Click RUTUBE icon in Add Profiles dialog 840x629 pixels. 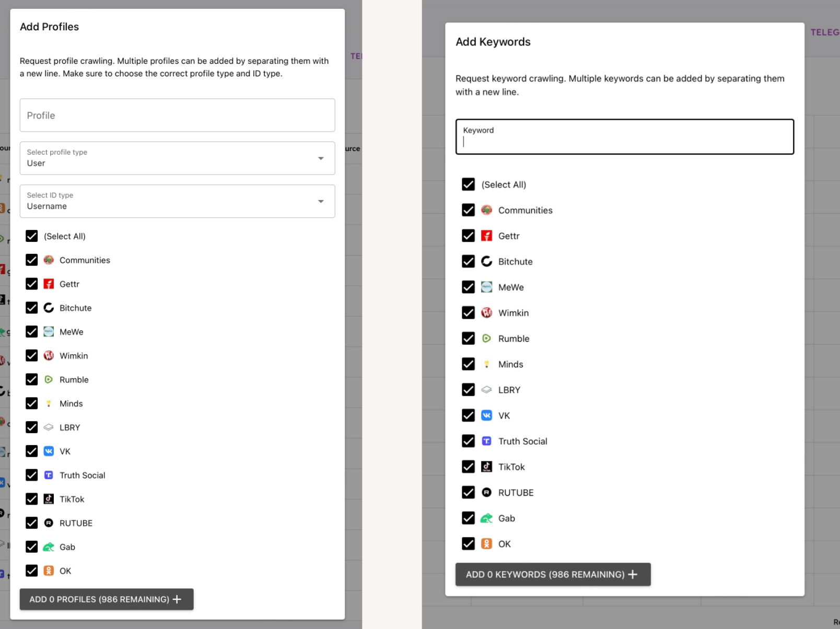click(x=49, y=523)
